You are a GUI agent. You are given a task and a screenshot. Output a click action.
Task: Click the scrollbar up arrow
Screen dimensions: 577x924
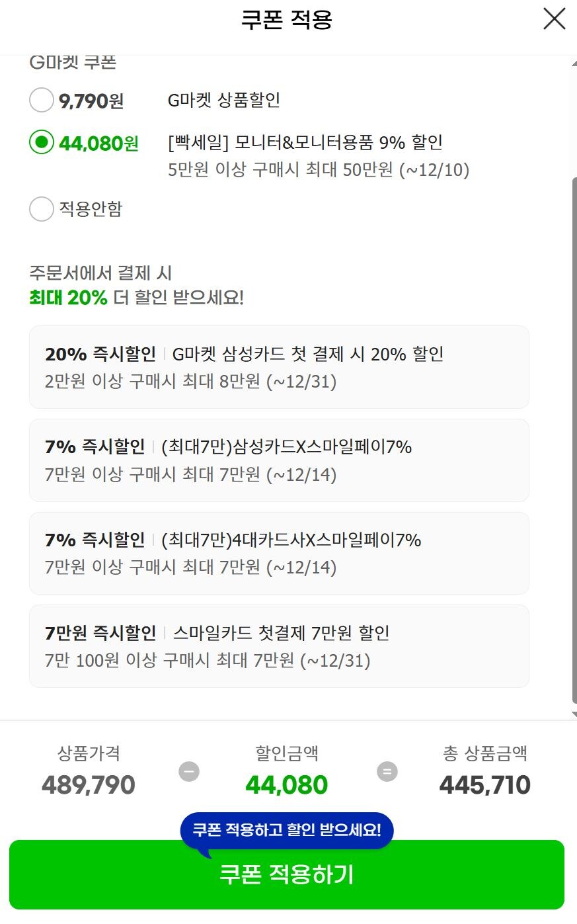click(x=573, y=62)
